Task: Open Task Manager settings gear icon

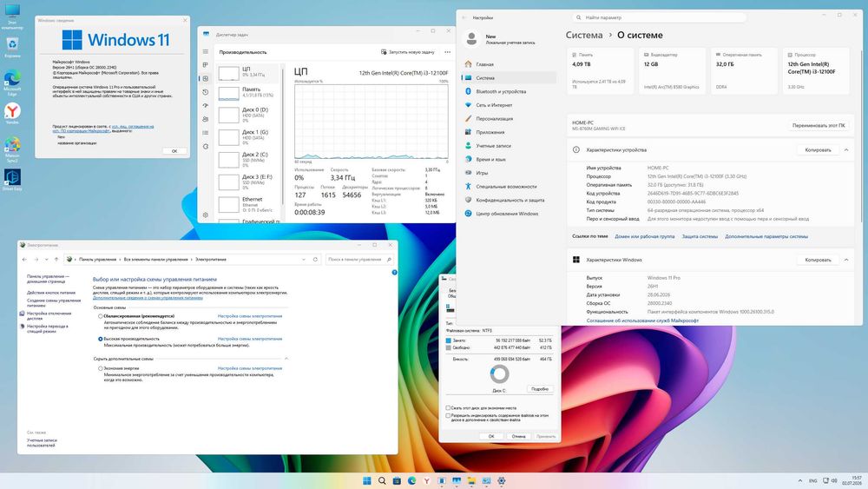Action: click(206, 215)
